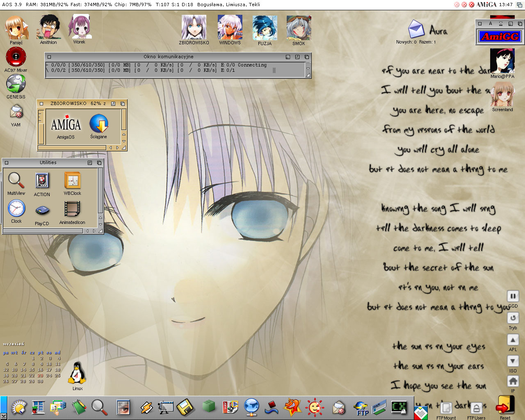Click the orange lightning bolt dock icon
This screenshot has height=420, width=525.
coord(146,407)
